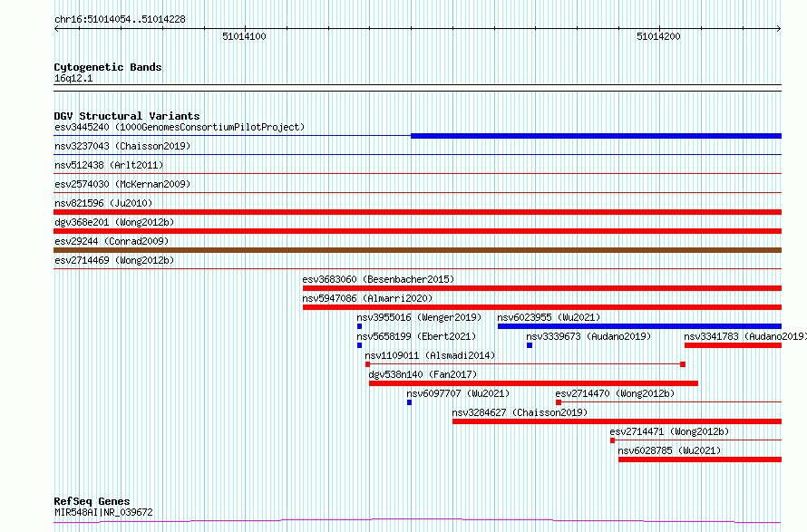Open dgv538n140 (Fan2017) label
Screen dimensions: 807x532
click(423, 374)
